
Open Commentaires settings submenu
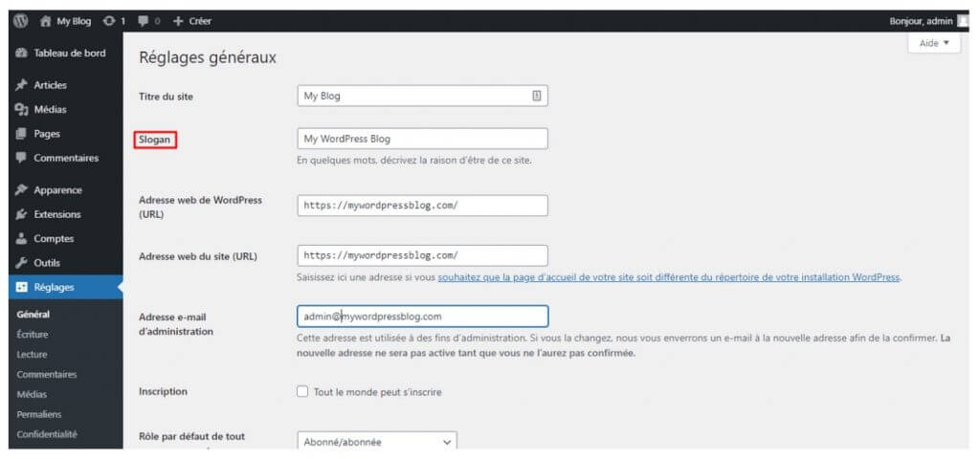pyautogui.click(x=47, y=374)
